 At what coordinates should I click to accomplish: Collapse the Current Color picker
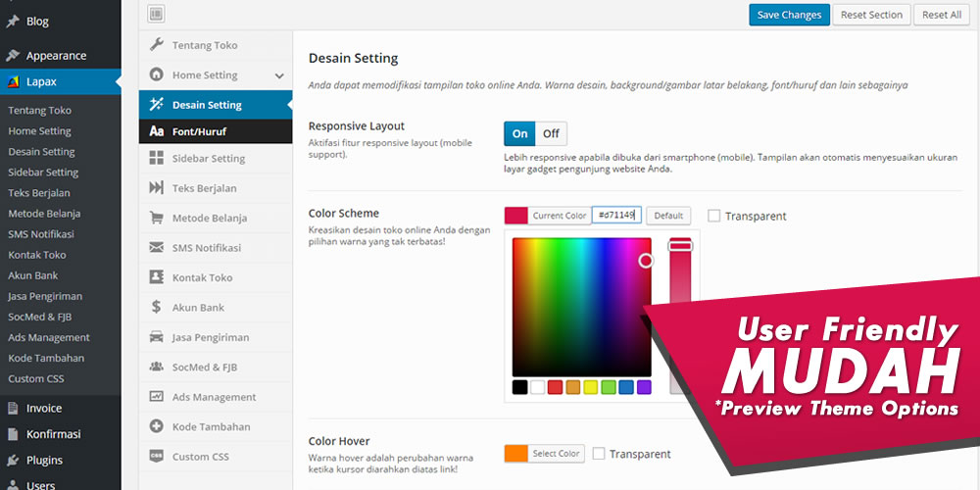(x=559, y=216)
